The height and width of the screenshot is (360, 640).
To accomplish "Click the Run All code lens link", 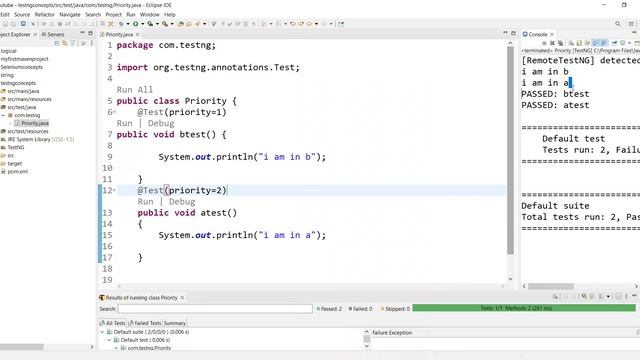I will coord(135,90).
